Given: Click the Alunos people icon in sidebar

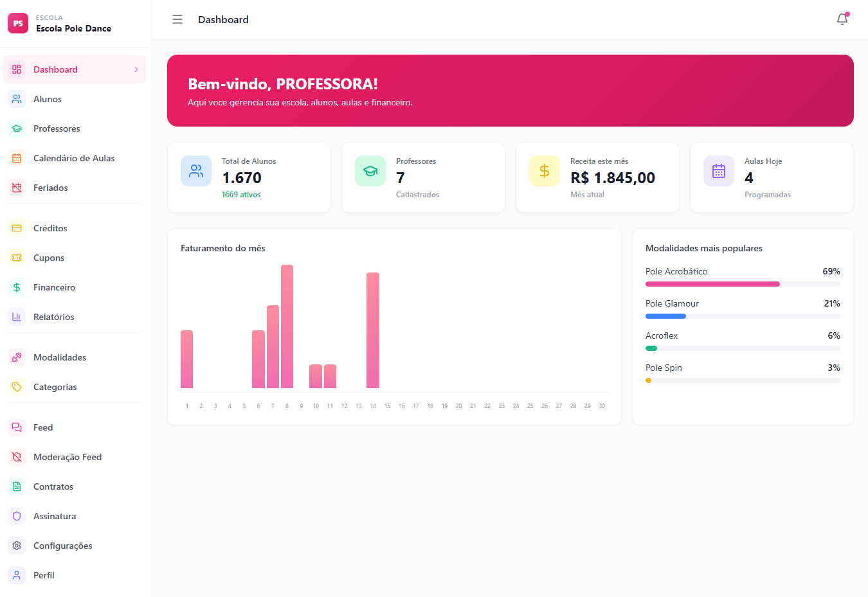Looking at the screenshot, I should (x=17, y=99).
